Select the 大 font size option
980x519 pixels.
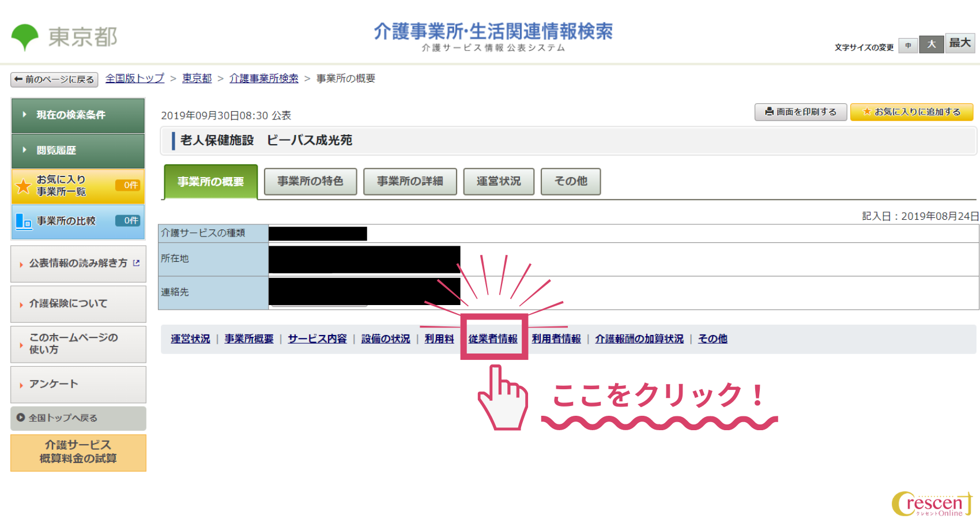click(932, 44)
